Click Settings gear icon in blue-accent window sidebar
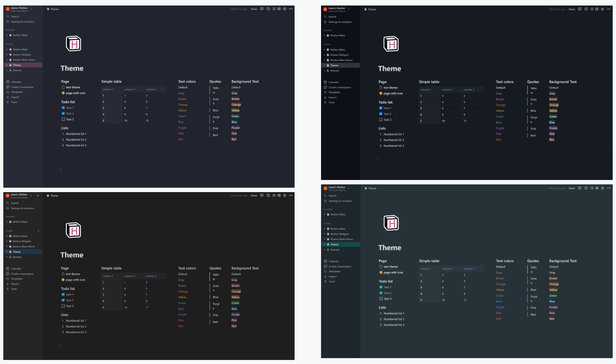 click(7, 208)
